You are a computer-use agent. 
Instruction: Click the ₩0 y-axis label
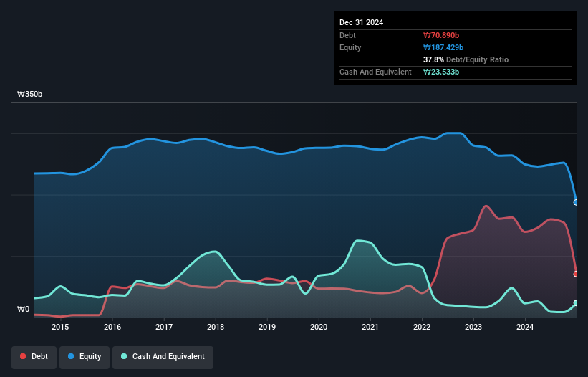(x=23, y=309)
